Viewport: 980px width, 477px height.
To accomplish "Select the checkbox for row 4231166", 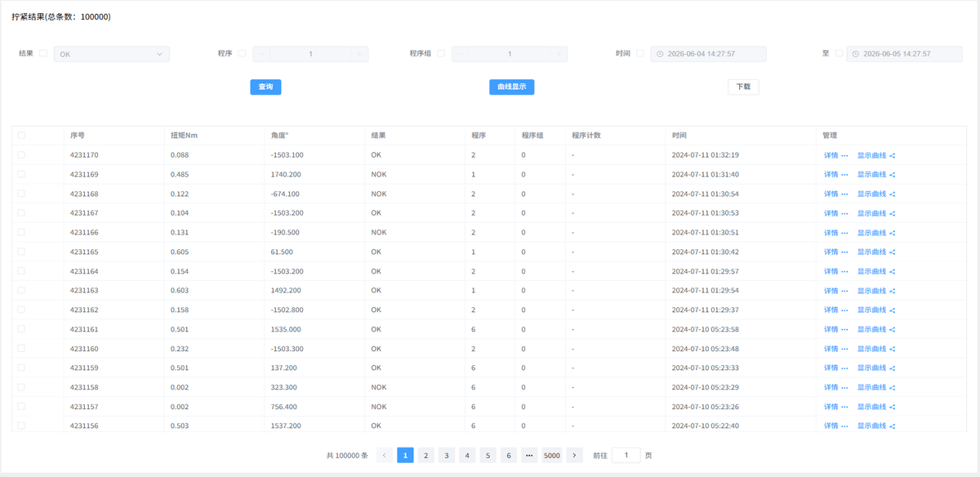I will (x=21, y=232).
